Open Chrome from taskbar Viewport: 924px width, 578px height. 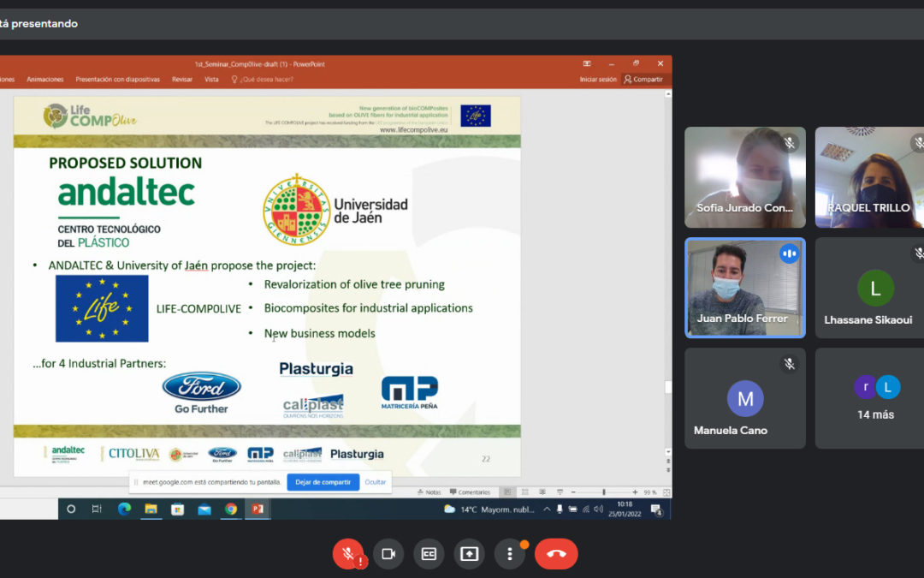pyautogui.click(x=231, y=509)
